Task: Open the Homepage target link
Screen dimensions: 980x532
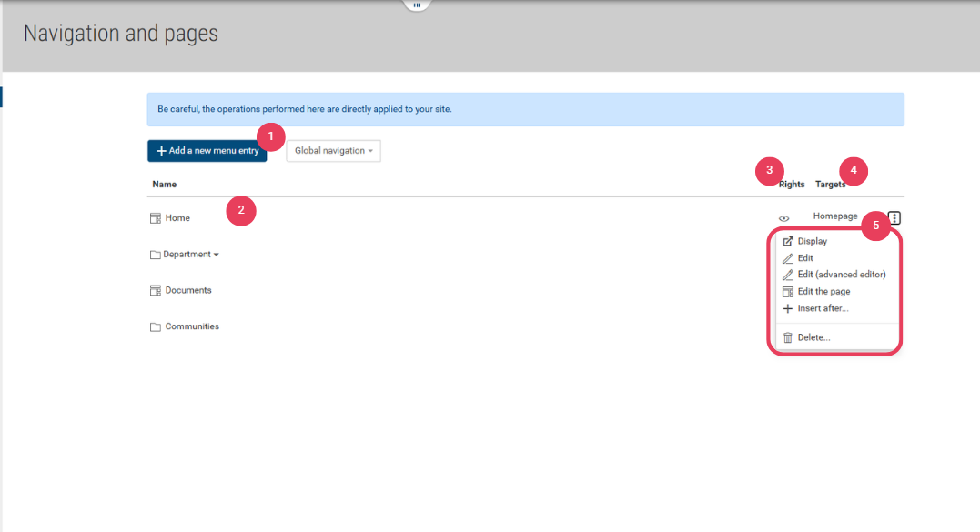Action: click(834, 216)
